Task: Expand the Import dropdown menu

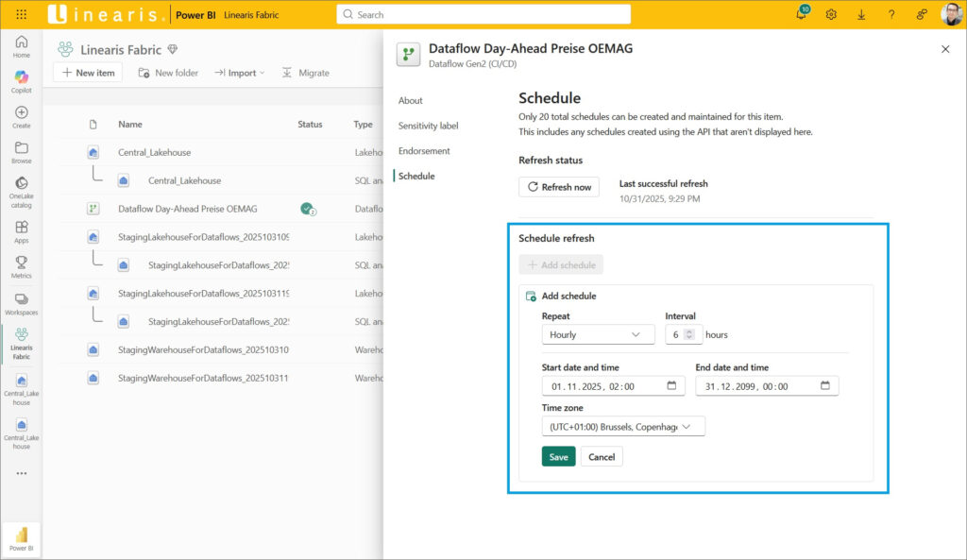Action: point(240,73)
